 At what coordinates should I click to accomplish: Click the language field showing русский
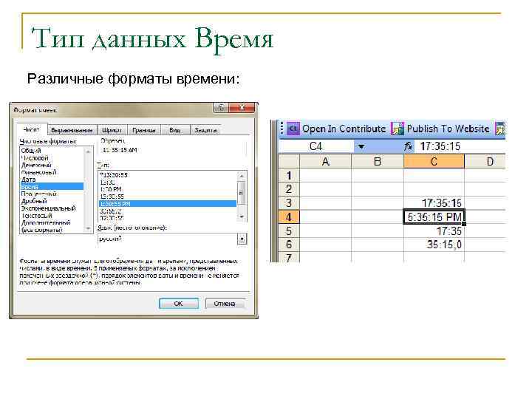coord(167,239)
